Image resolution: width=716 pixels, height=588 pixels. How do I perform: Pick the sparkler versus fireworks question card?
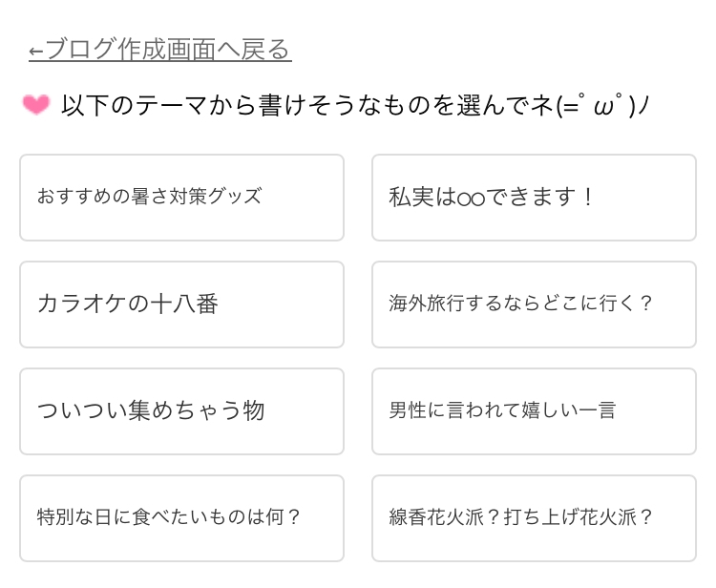click(x=534, y=518)
